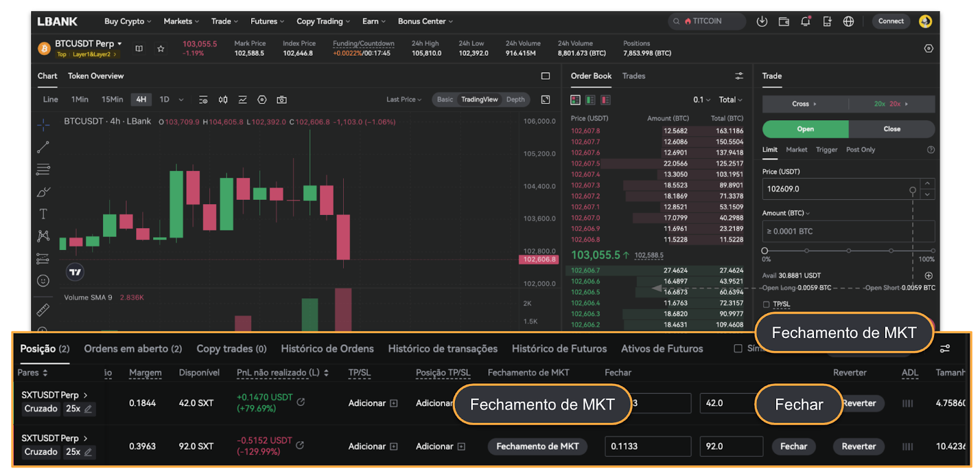
Task: Add funds with plus icon beside Avail
Action: [929, 276]
